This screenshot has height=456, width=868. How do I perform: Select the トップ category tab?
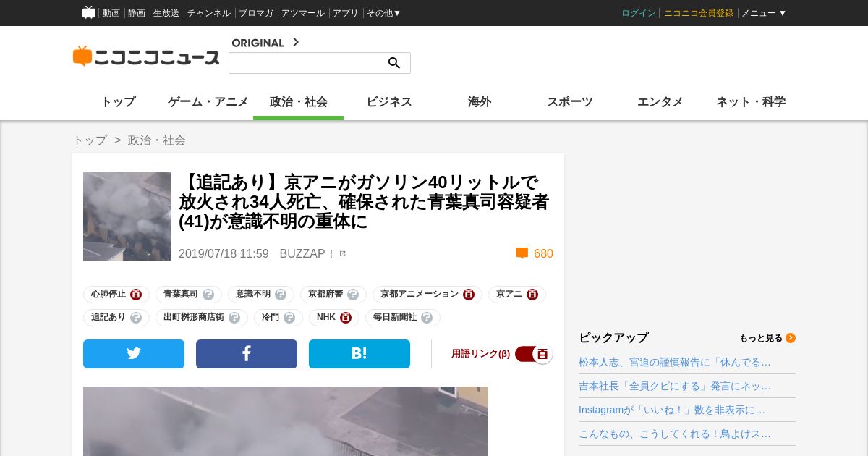[118, 102]
